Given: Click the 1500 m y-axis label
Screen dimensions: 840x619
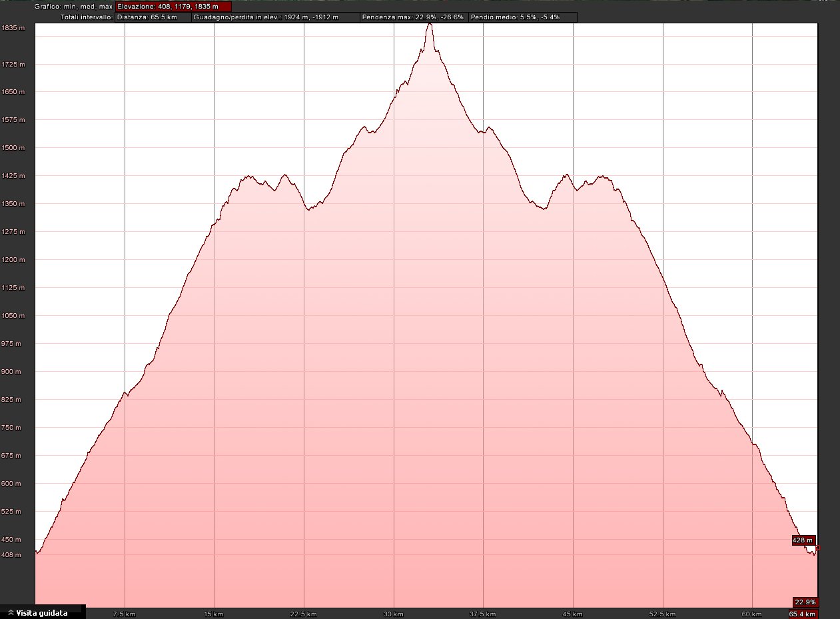Looking at the screenshot, I should pos(13,148).
